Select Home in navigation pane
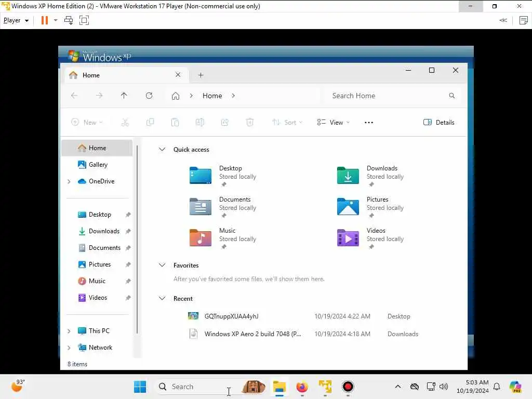This screenshot has width=532, height=399. click(97, 148)
